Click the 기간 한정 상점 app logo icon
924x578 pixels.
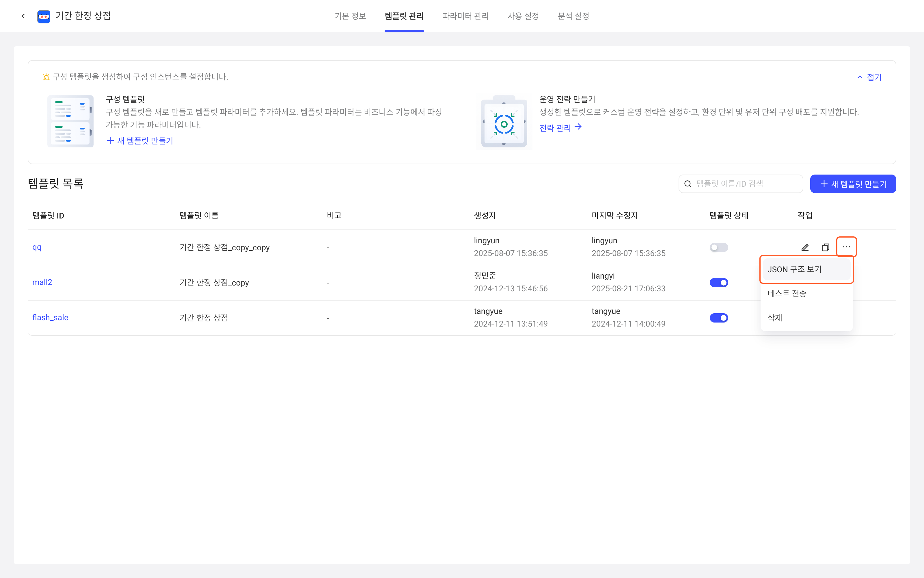[x=44, y=16]
